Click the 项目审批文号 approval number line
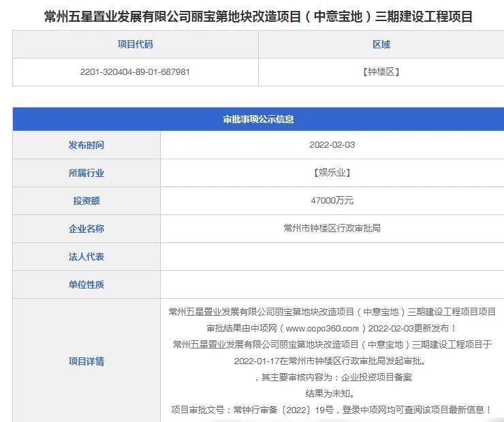Image resolution: width=504 pixels, height=422 pixels. 332,410
